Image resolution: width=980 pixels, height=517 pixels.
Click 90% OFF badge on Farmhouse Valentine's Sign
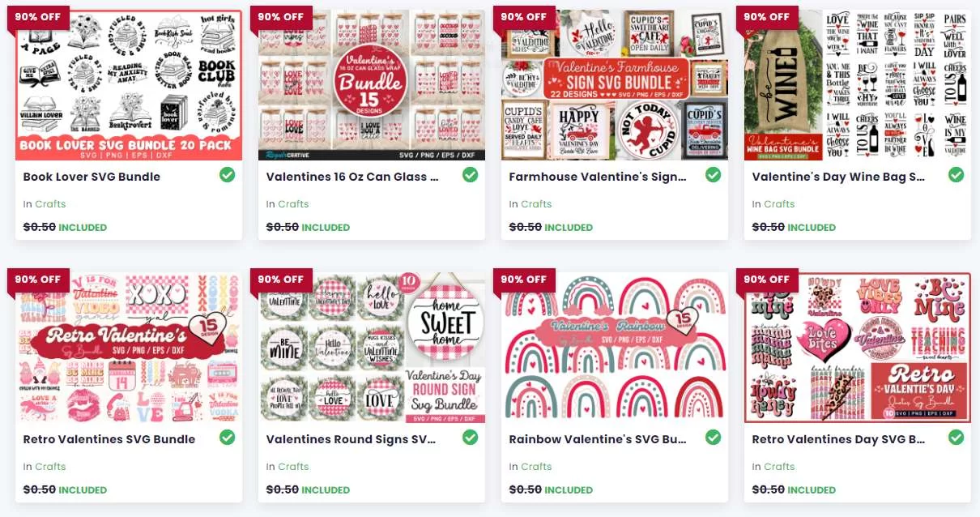coord(524,18)
